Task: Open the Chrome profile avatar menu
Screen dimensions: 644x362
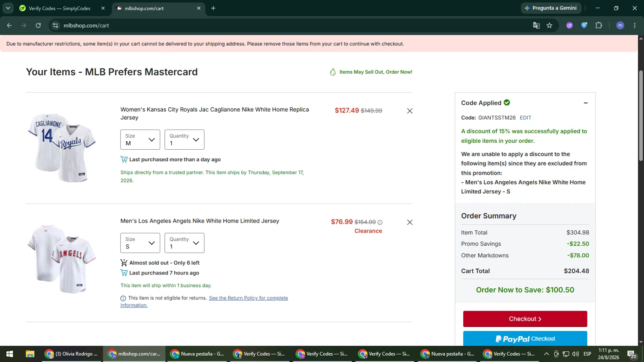Action: 620,25
